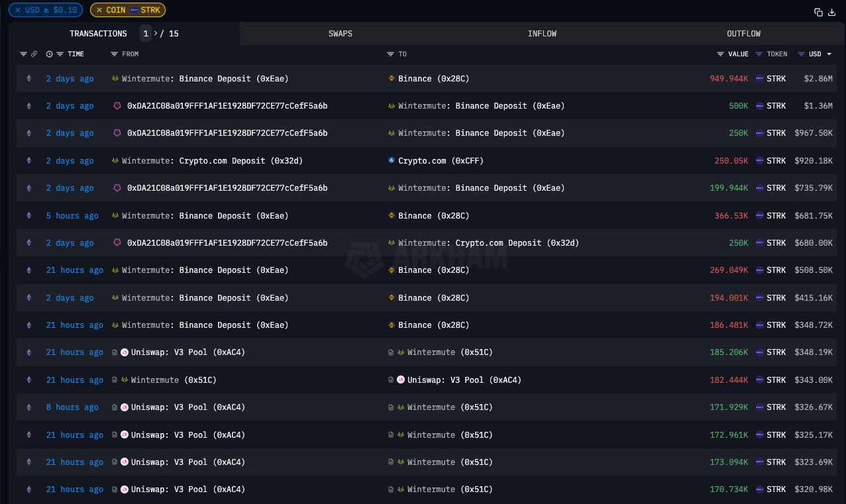846x504 pixels.
Task: Click the chain-link icon in the column header
Action: pos(34,54)
